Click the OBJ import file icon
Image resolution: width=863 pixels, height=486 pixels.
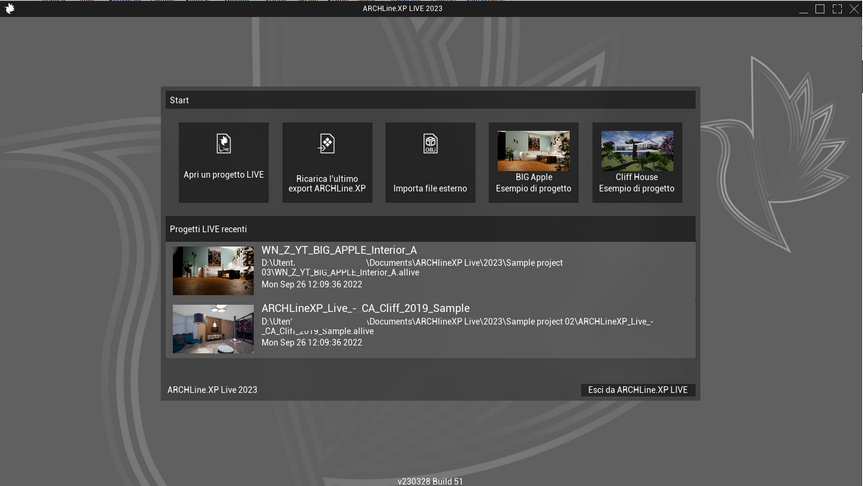(430, 144)
